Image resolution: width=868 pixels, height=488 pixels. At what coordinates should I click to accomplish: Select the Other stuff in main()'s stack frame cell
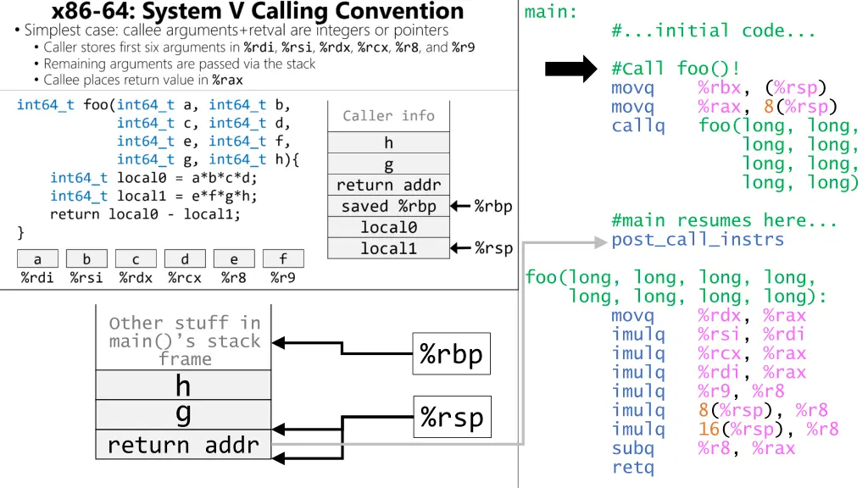coord(183,341)
